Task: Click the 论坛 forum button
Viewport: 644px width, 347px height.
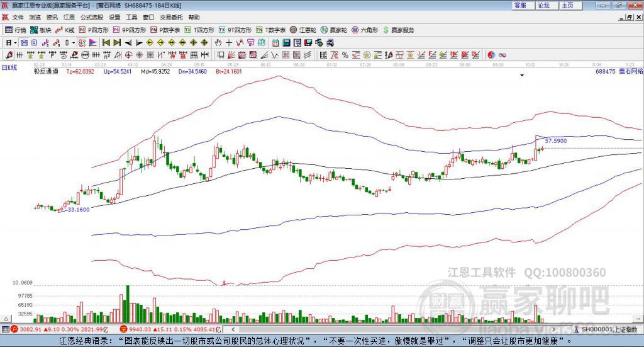Action: coord(547,5)
